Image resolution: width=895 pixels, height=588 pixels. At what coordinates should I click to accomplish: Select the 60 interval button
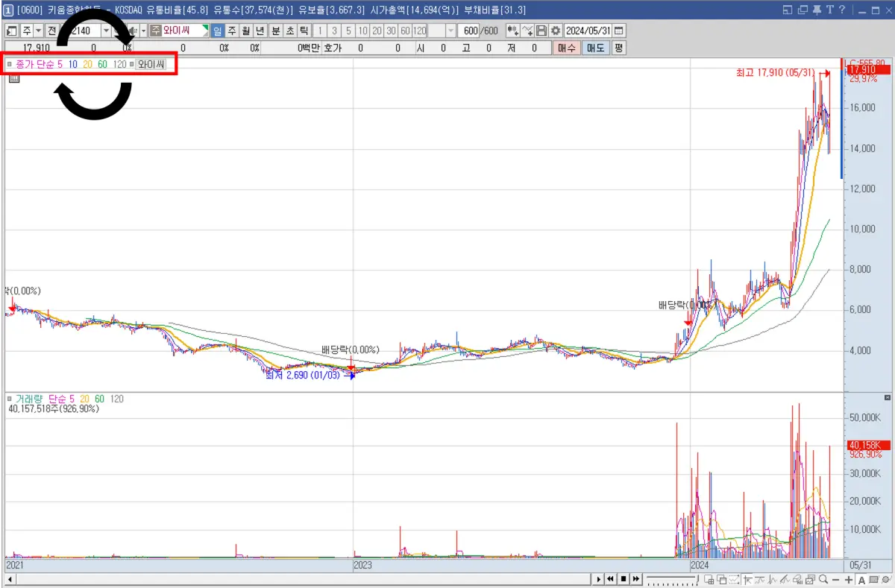[405, 31]
